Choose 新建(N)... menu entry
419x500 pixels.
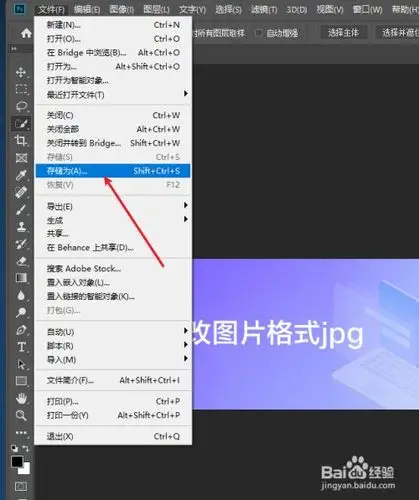[113, 25]
